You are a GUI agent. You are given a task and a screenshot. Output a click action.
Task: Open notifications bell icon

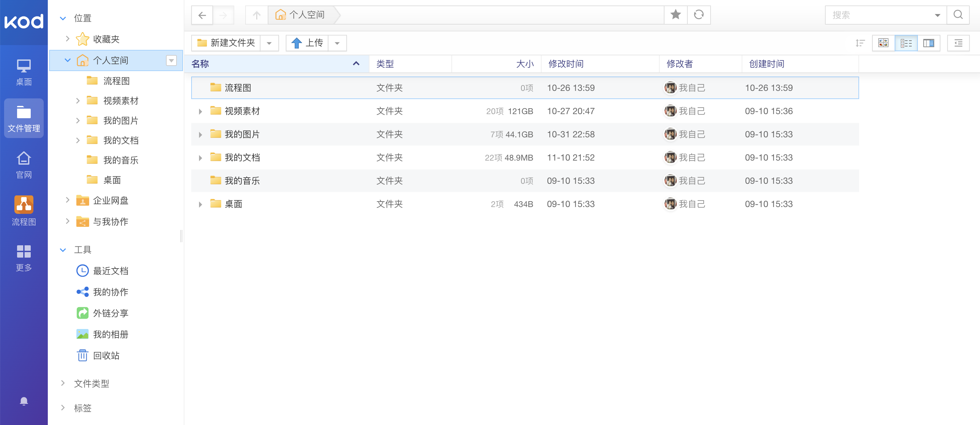click(x=24, y=401)
